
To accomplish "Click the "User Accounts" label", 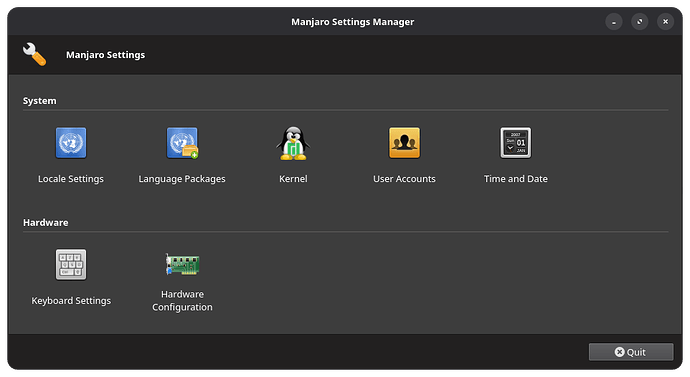I will 404,179.
